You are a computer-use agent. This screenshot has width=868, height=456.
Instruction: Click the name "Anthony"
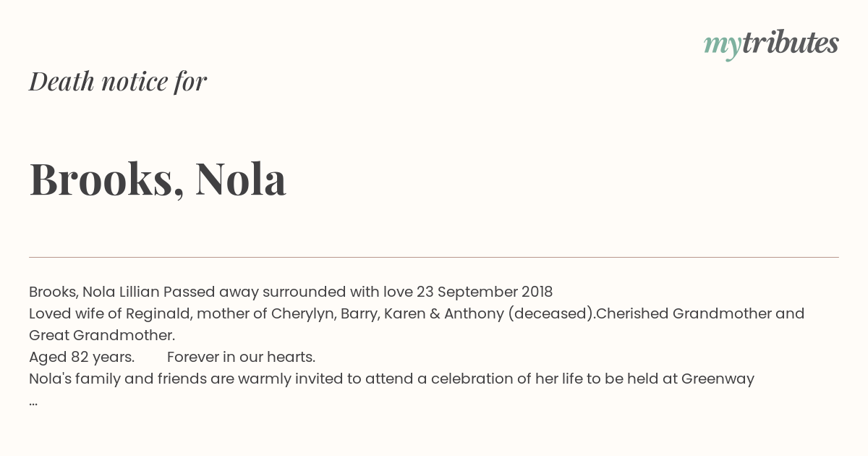474,313
